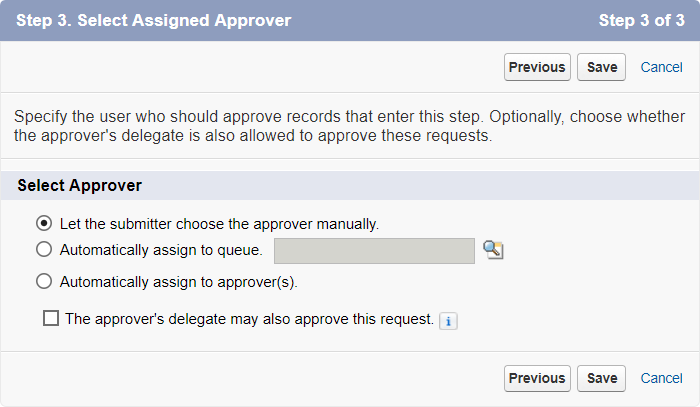Enable the approver's delegate checkbox
This screenshot has height=407, width=700.
(x=52, y=319)
